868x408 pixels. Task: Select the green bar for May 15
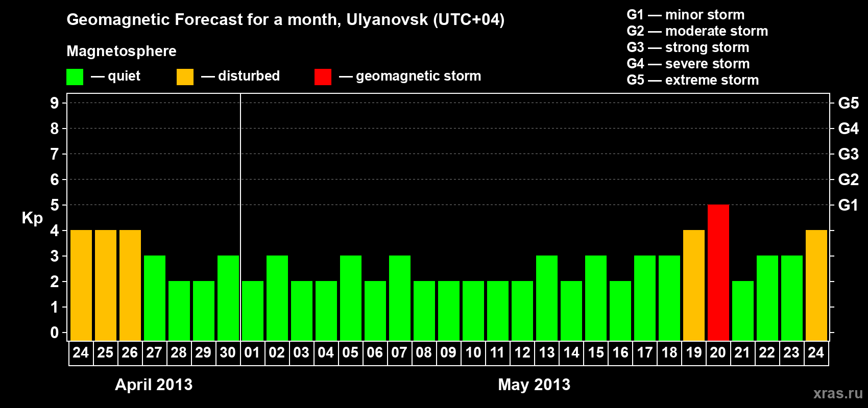(596, 298)
